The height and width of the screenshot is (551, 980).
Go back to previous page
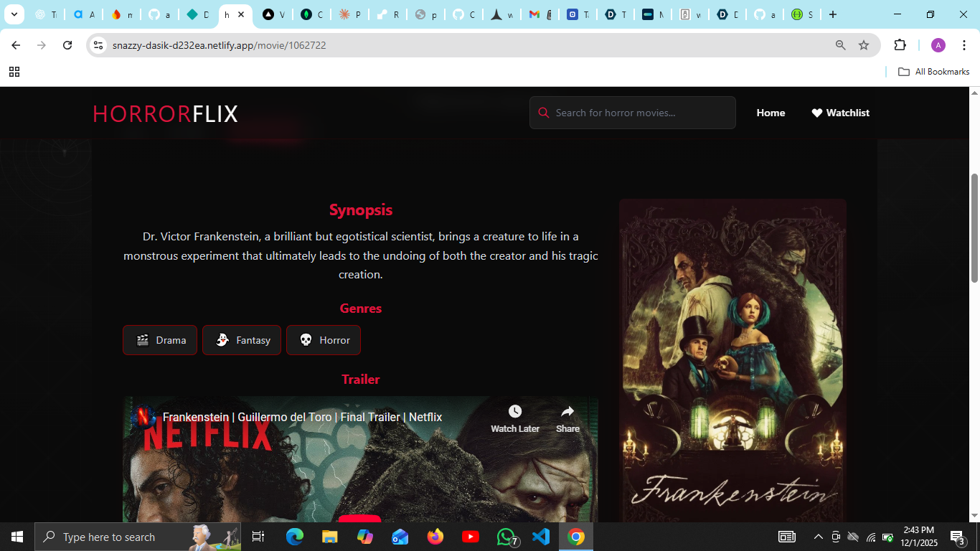16,45
